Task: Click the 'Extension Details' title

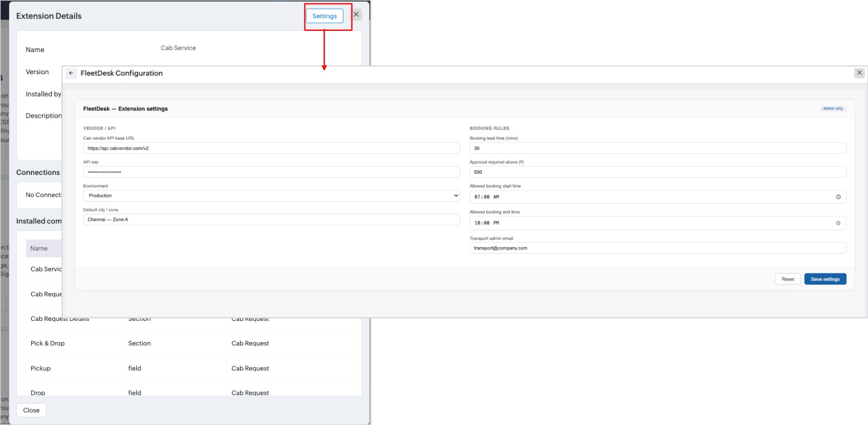Action: [49, 16]
